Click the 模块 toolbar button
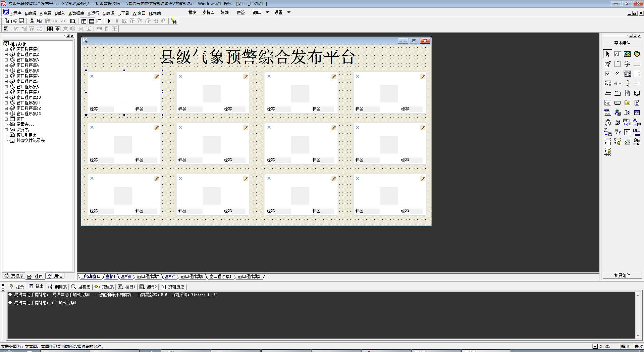This screenshot has width=644, height=352. (192, 12)
